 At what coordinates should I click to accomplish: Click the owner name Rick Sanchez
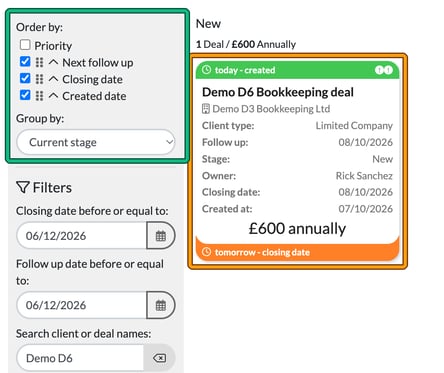[364, 175]
